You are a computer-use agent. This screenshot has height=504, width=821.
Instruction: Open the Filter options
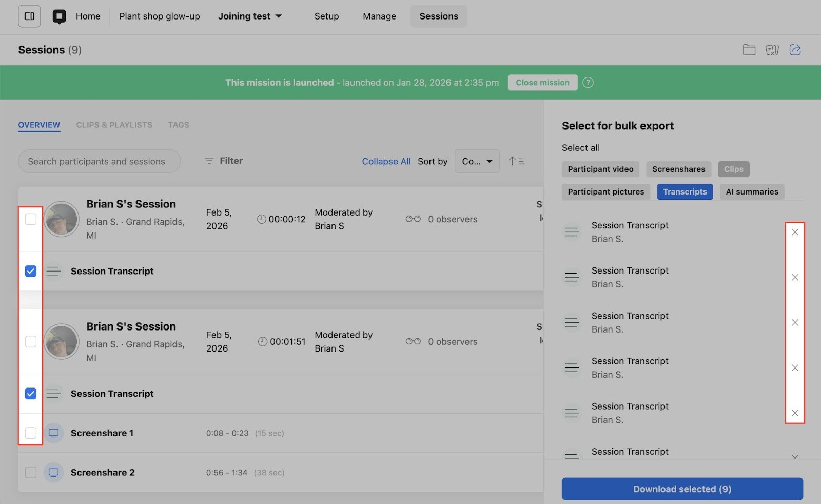tap(224, 161)
